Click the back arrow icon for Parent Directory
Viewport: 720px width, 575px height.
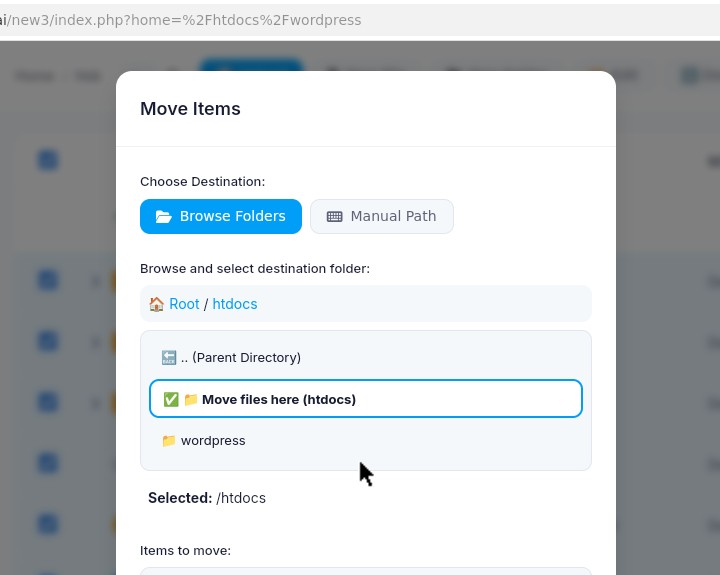[x=169, y=358]
